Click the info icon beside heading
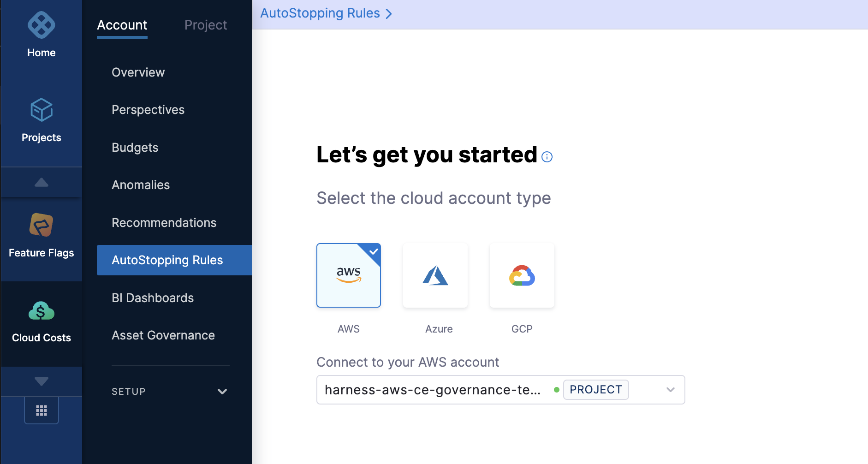This screenshot has width=868, height=464. [547, 157]
